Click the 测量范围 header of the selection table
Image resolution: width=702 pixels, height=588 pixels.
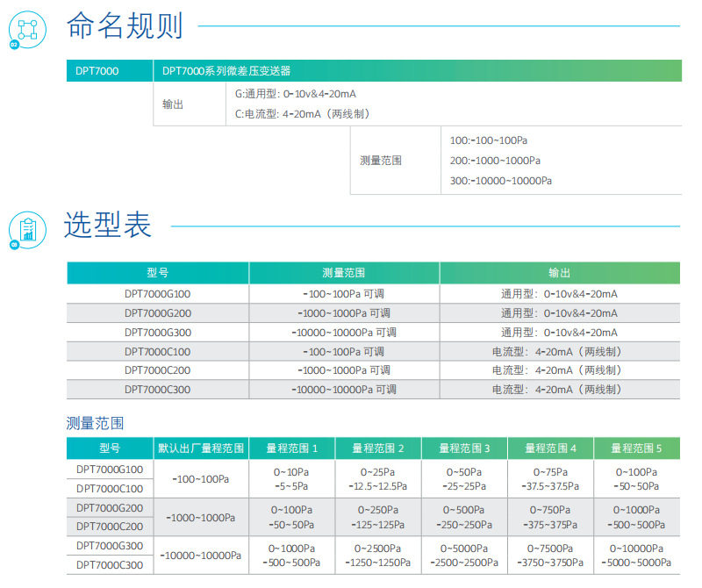(343, 273)
